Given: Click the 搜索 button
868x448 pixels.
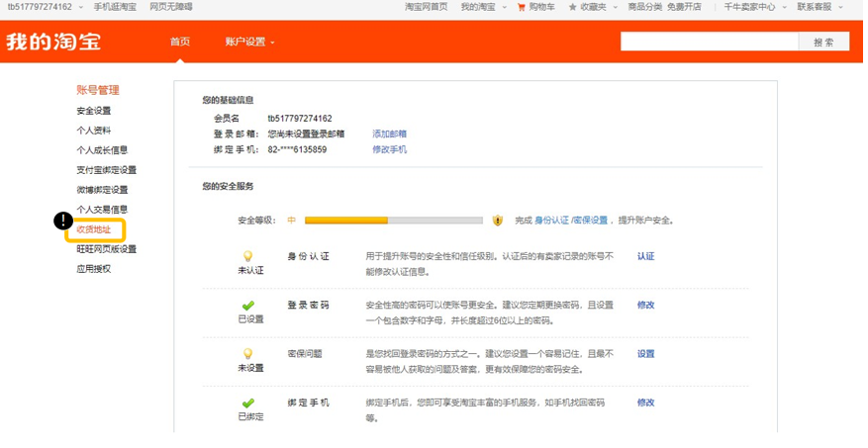Looking at the screenshot, I should pos(823,42).
